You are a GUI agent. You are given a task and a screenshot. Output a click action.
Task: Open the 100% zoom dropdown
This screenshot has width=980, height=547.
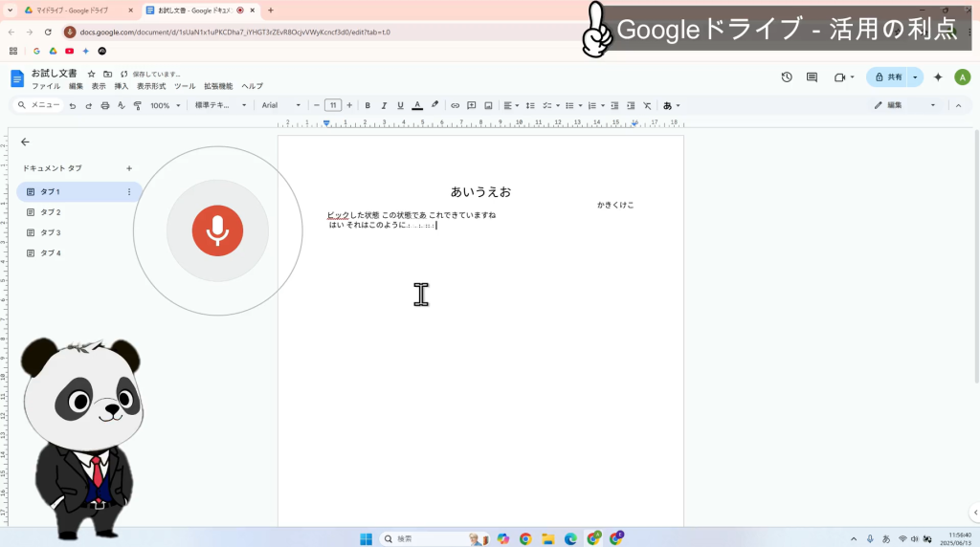165,105
